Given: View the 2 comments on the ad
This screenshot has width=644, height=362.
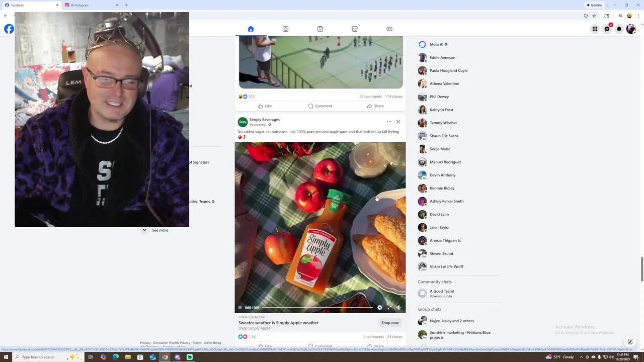Looking at the screenshot, I should (373, 337).
